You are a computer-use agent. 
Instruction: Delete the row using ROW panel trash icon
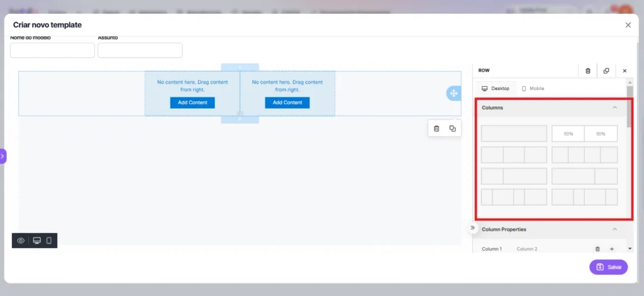[587, 70]
